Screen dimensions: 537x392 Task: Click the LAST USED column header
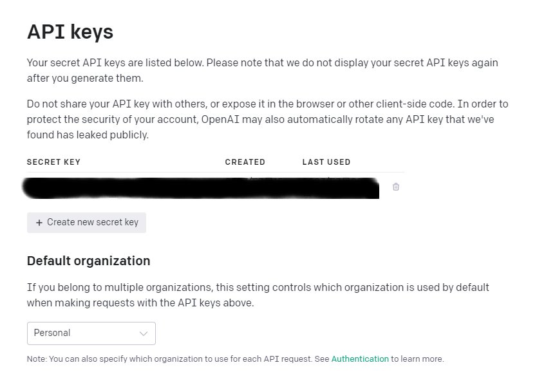coord(326,162)
